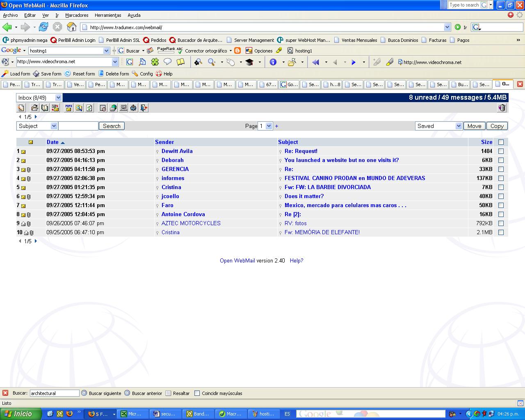
Task: Open the address book icon
Action: coord(45,108)
